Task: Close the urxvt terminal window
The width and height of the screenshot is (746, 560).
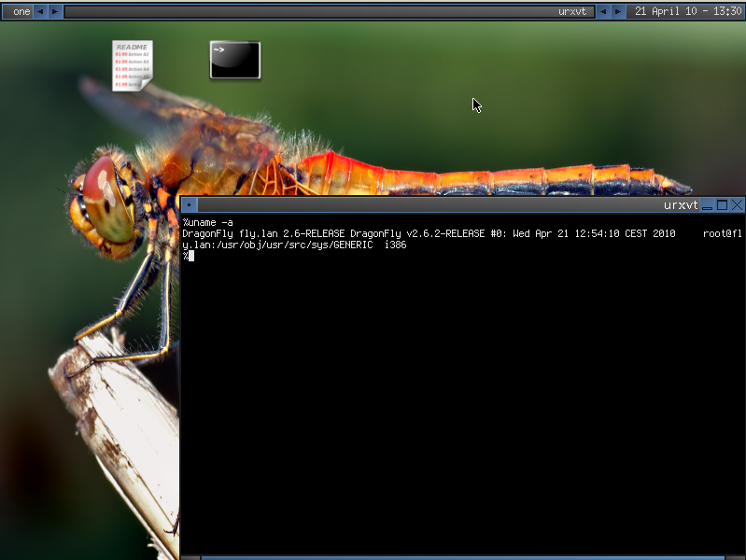Action: 737,204
